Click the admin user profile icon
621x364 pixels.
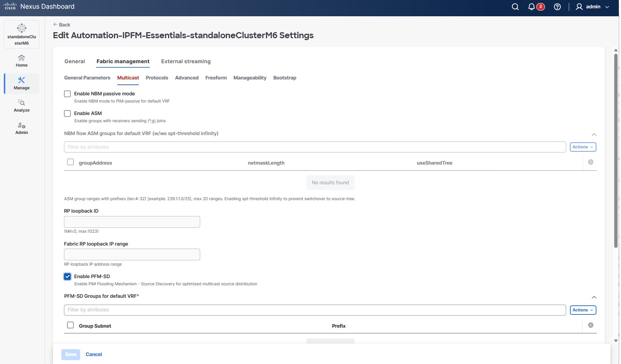pos(579,7)
